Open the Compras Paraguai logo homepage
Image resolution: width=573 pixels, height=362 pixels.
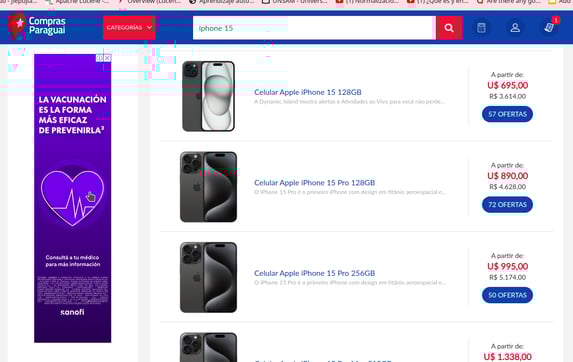coord(37,26)
